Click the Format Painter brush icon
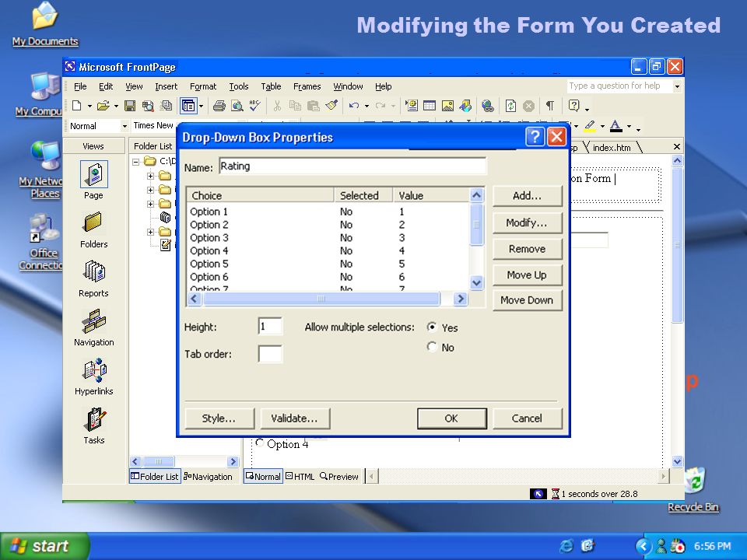This screenshot has width=747, height=560. [x=331, y=106]
